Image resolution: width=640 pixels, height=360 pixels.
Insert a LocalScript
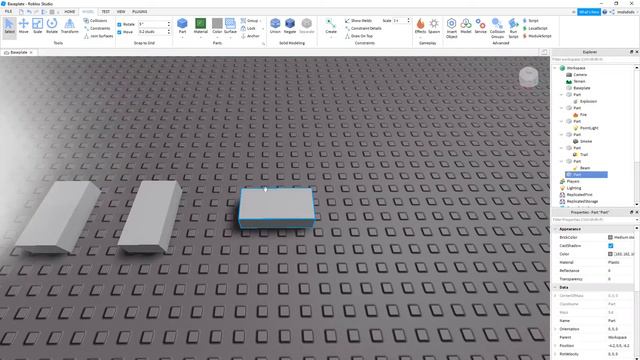(x=535, y=28)
